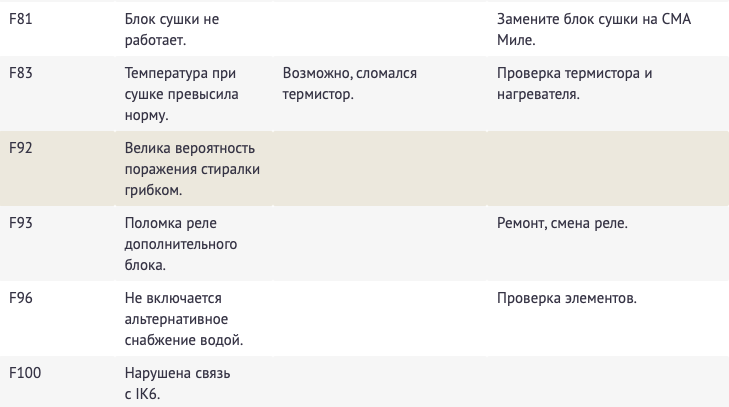Select 'Замените блок сушки на СМА Миле' solution
The height and width of the screenshot is (407, 729).
coord(594,29)
